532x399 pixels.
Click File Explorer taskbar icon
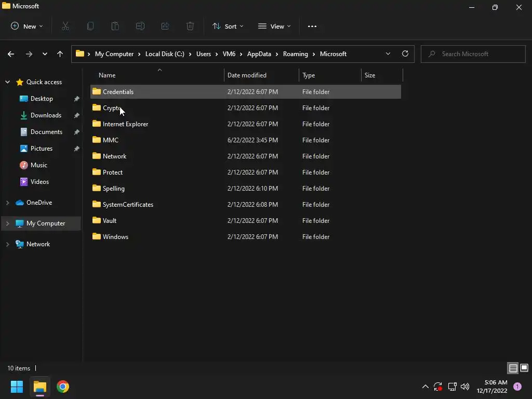point(39,387)
